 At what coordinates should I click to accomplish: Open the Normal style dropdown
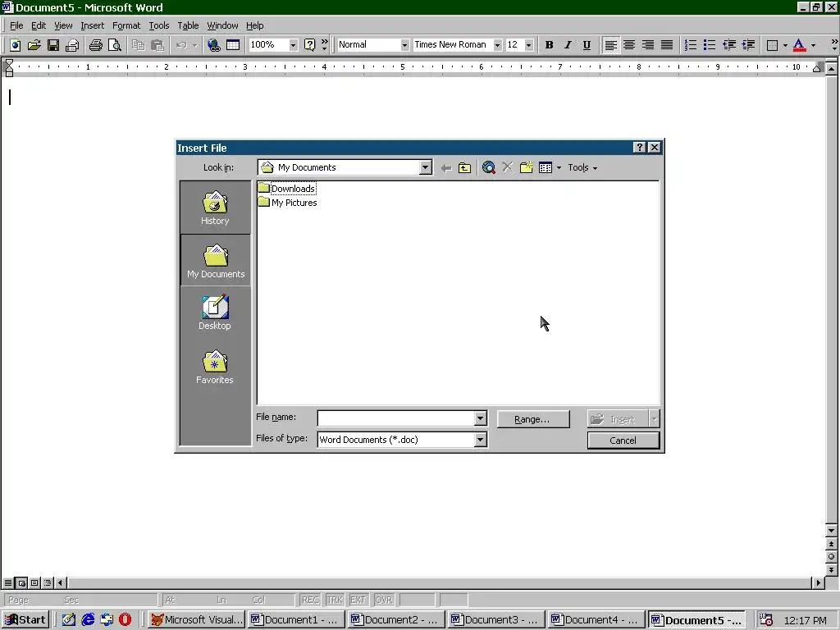click(404, 45)
